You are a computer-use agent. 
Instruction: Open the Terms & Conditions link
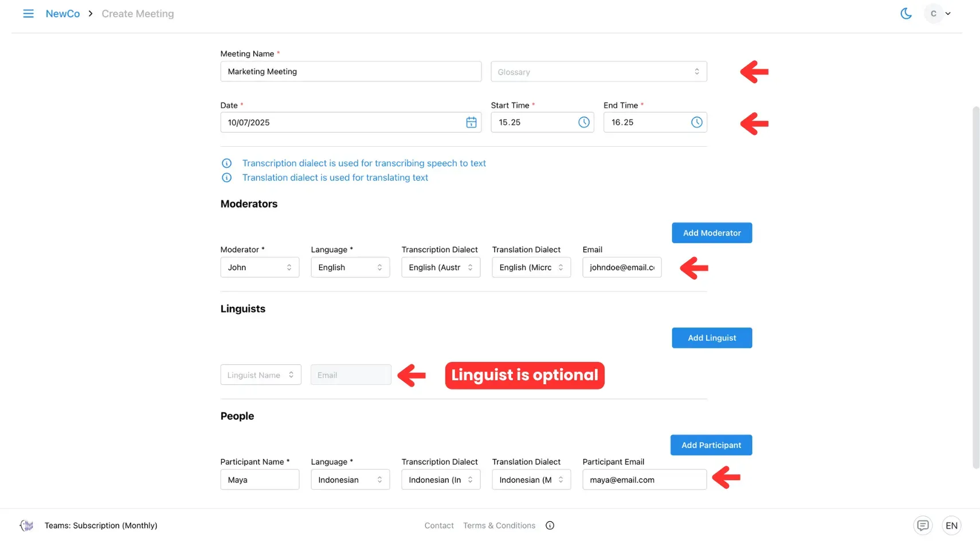(499, 525)
